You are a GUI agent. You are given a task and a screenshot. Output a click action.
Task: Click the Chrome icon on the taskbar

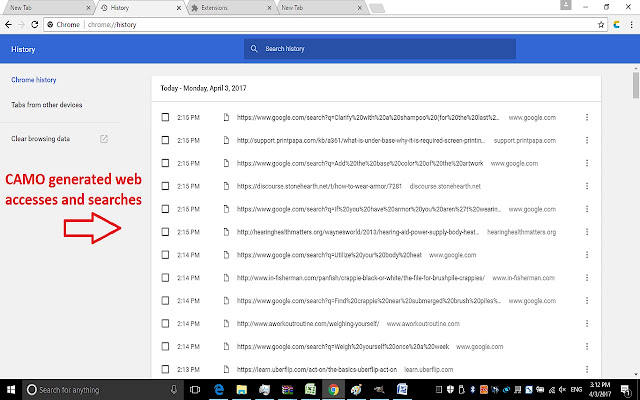pos(333,389)
